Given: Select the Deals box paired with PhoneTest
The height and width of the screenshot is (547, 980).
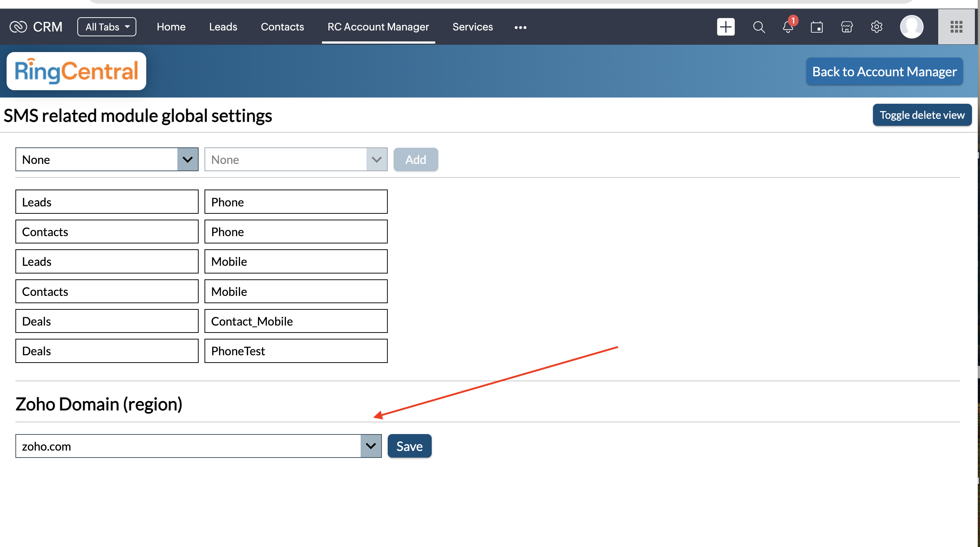Looking at the screenshot, I should 107,350.
